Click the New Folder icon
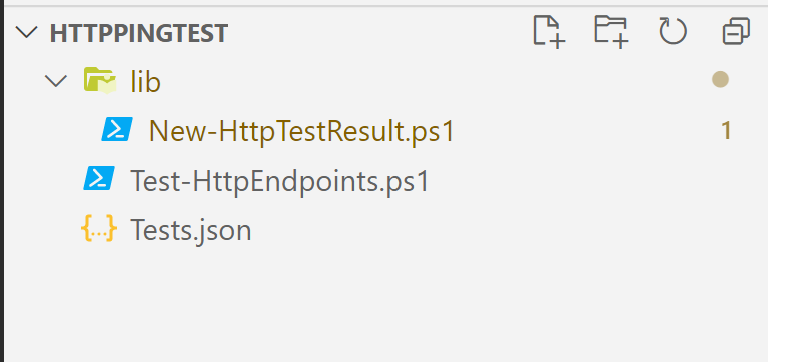Screen dimensions: 792x362 coord(611,32)
